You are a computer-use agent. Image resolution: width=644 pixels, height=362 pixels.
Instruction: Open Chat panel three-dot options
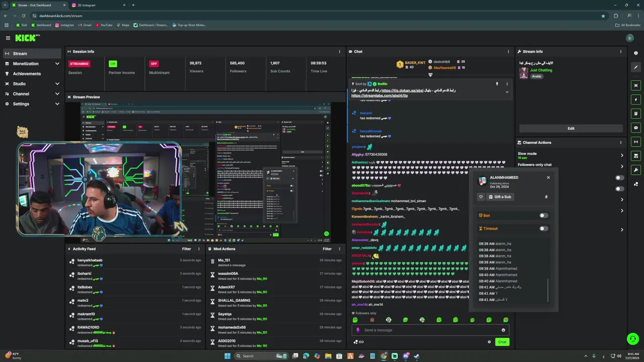pyautogui.click(x=508, y=51)
